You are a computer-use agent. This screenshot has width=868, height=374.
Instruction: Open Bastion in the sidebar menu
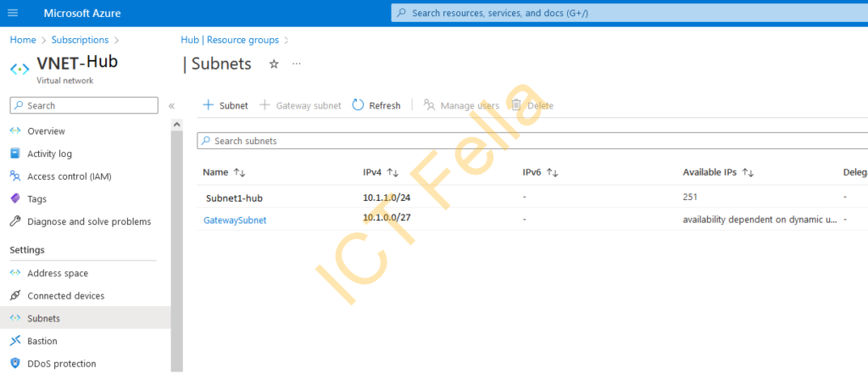tap(42, 341)
